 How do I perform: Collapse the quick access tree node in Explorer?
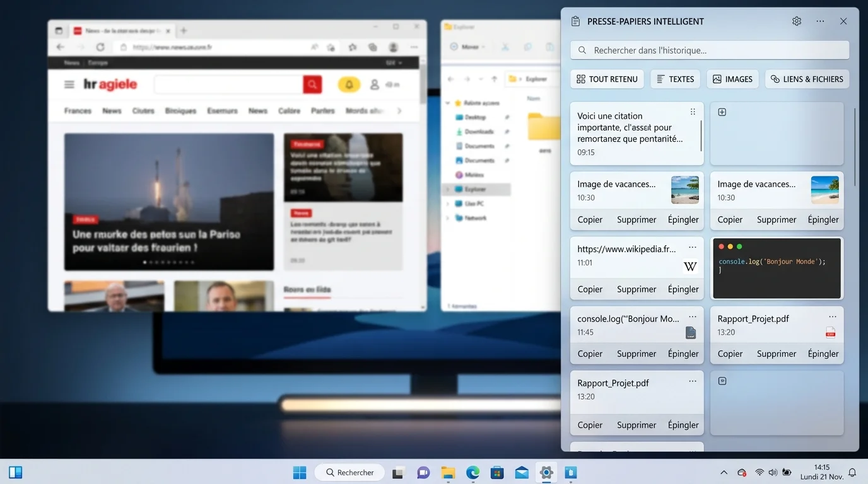click(448, 103)
